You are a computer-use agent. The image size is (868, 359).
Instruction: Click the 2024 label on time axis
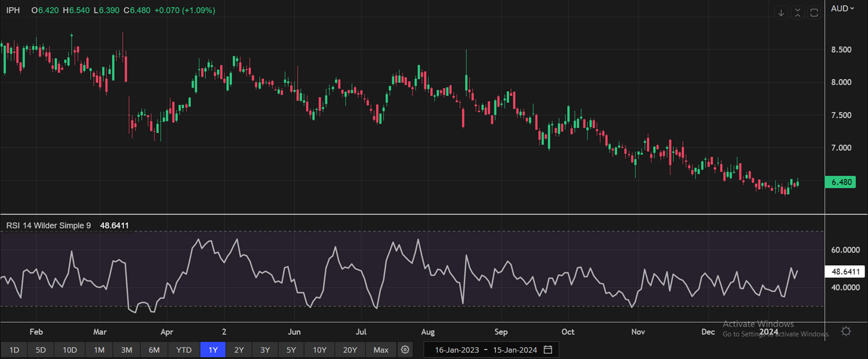pyautogui.click(x=769, y=332)
